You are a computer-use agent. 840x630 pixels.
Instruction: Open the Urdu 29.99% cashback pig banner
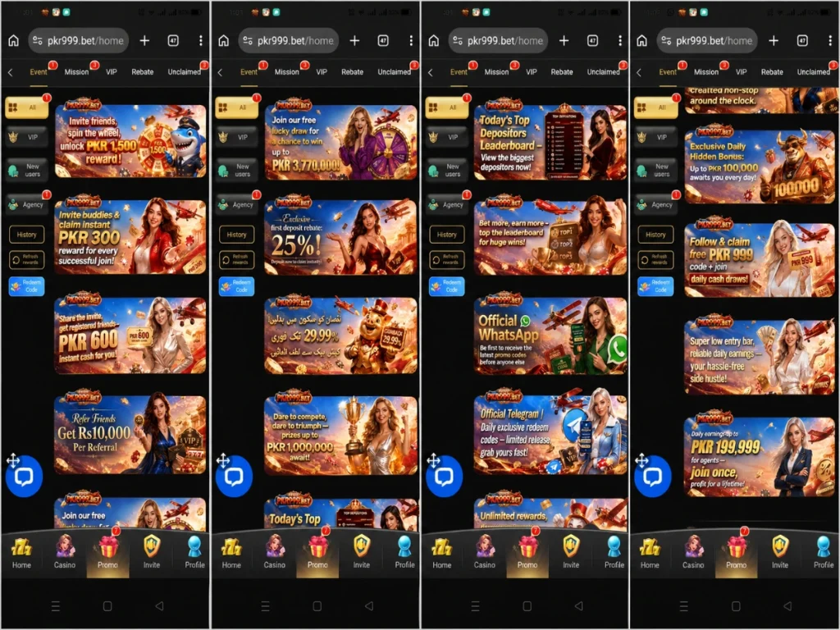point(340,334)
